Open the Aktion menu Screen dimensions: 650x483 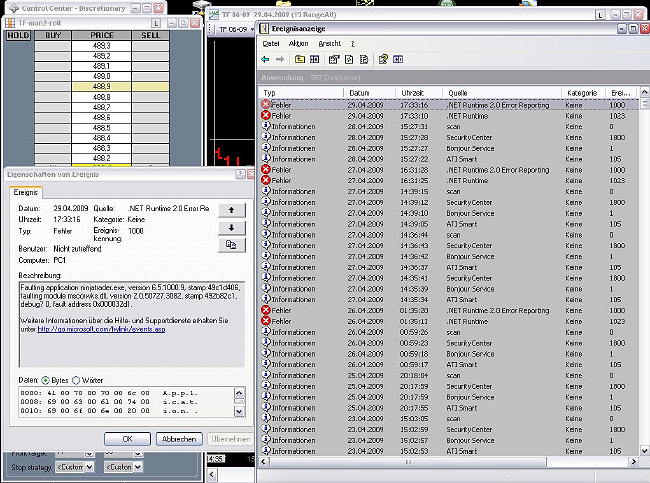(298, 44)
